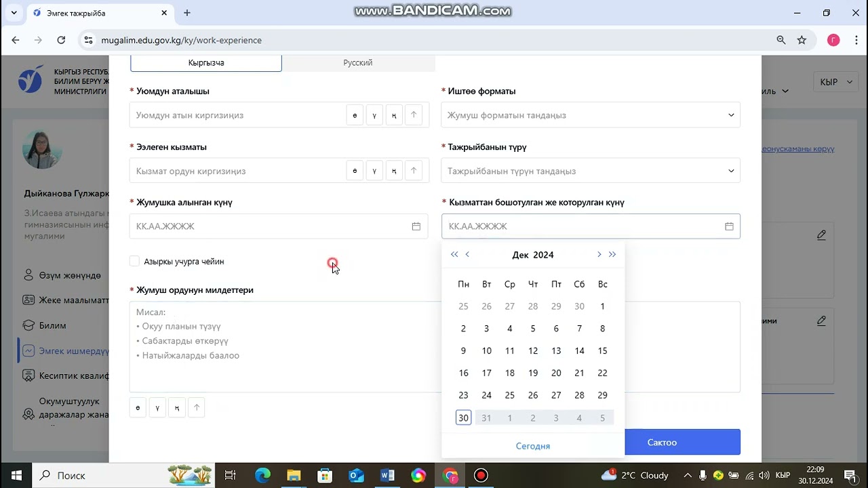The image size is (868, 488).
Task: Click the year 2024 in calendar header
Action: coord(543,255)
